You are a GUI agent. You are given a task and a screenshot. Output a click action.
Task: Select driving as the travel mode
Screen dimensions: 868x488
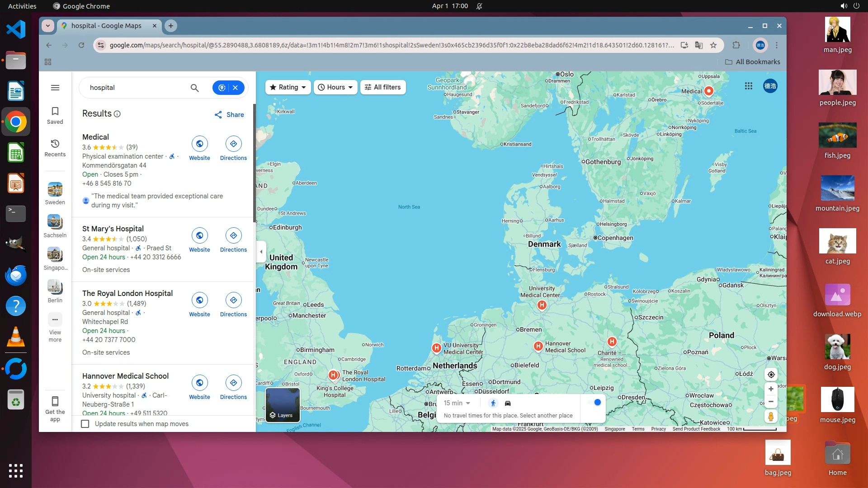508,403
